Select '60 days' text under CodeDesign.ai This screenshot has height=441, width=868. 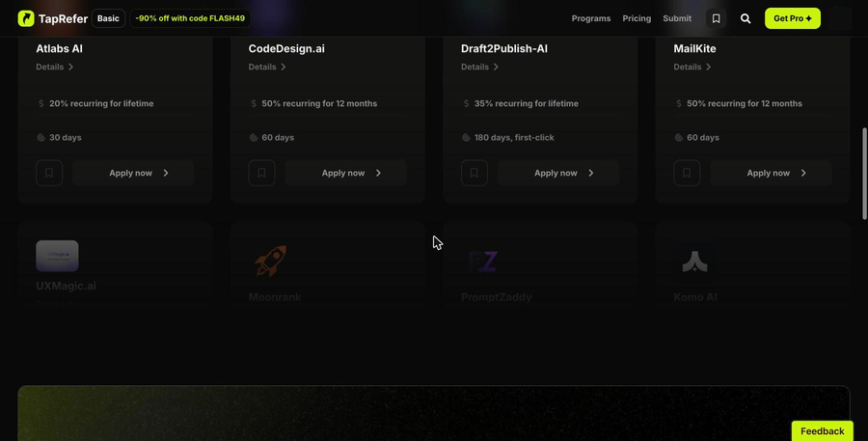(278, 137)
